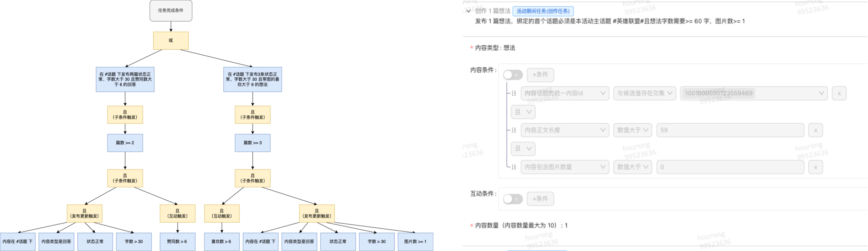Toggle the 内容条件 switch
The image size is (868, 251).
coord(513,75)
